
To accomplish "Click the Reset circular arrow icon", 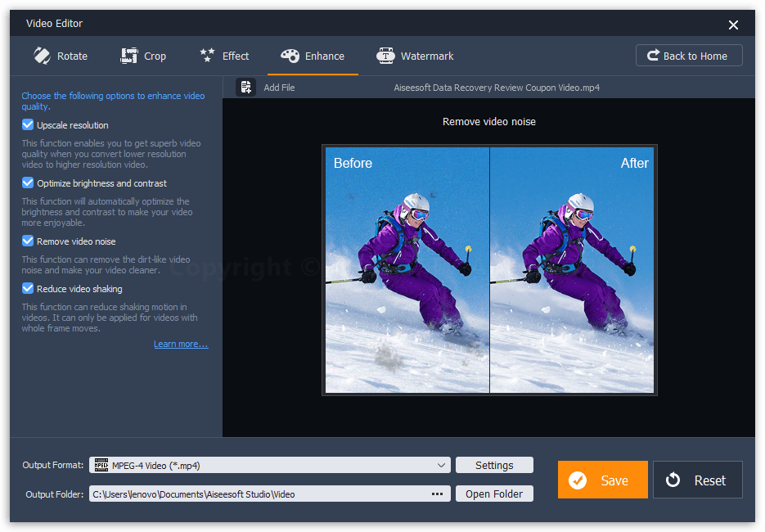I will click(673, 480).
